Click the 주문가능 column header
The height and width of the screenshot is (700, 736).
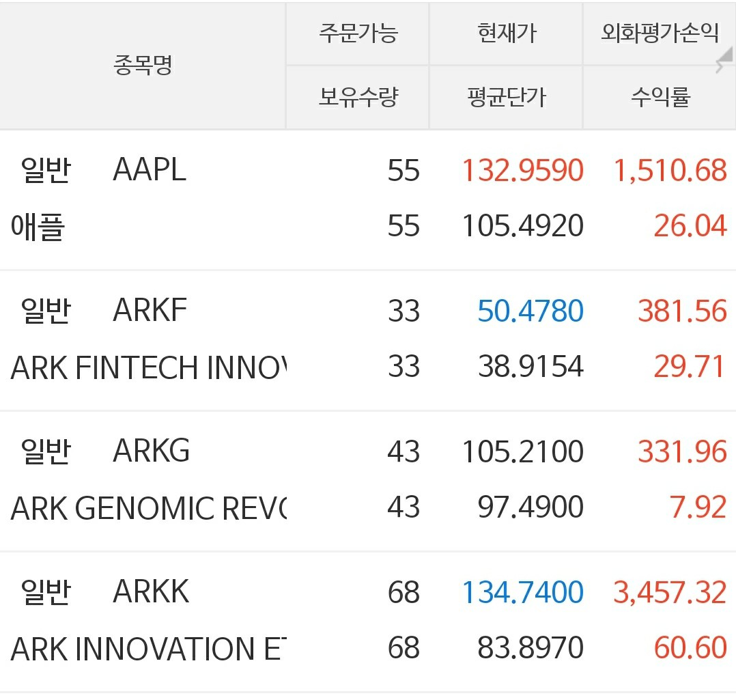[358, 33]
